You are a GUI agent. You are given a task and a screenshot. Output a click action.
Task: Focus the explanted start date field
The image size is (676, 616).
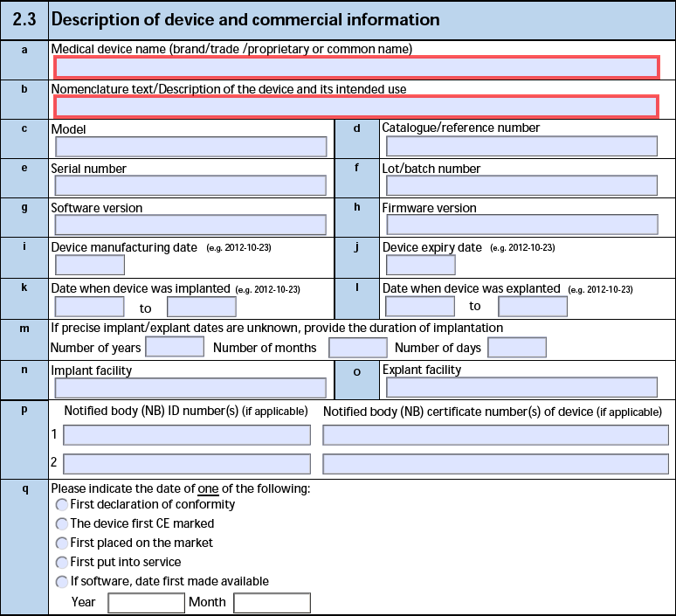coord(420,307)
